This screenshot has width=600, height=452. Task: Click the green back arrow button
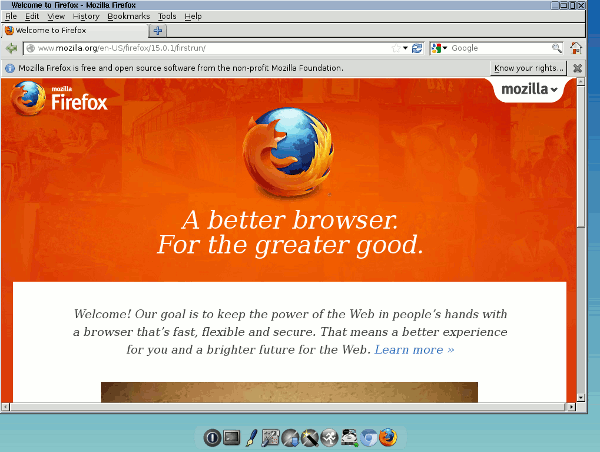12,48
